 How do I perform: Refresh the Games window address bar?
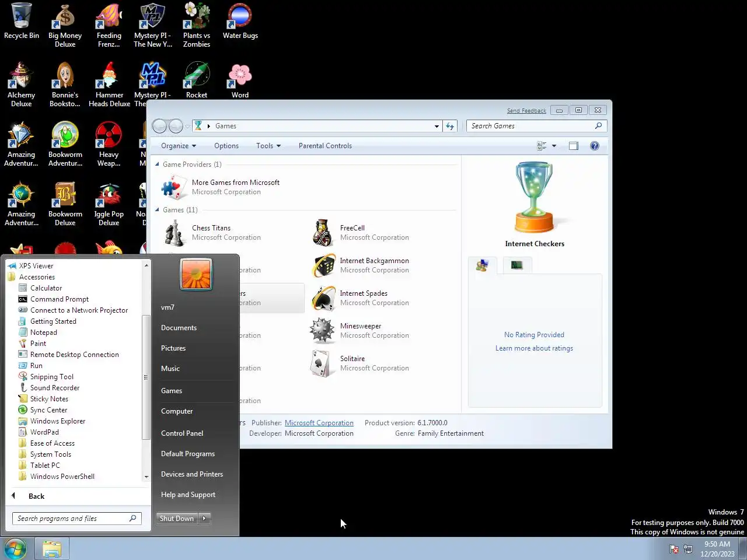pyautogui.click(x=450, y=126)
